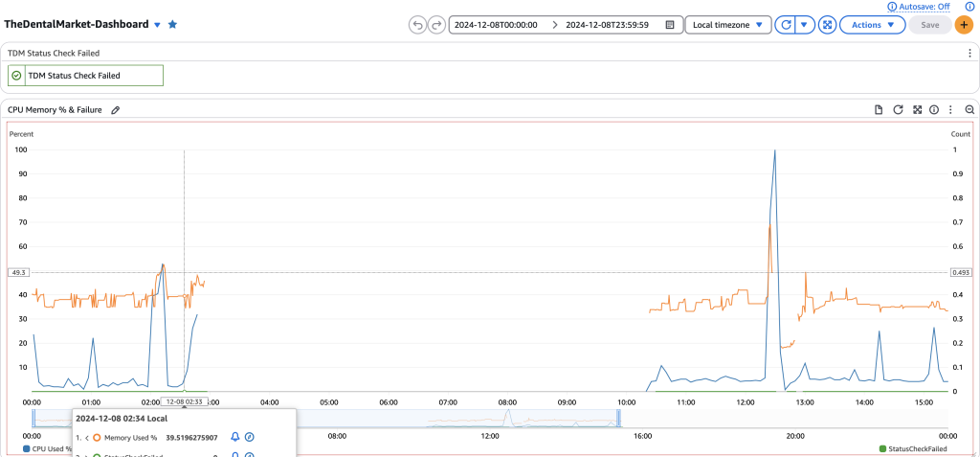Open the TDM Status widget kebab menu

click(969, 54)
